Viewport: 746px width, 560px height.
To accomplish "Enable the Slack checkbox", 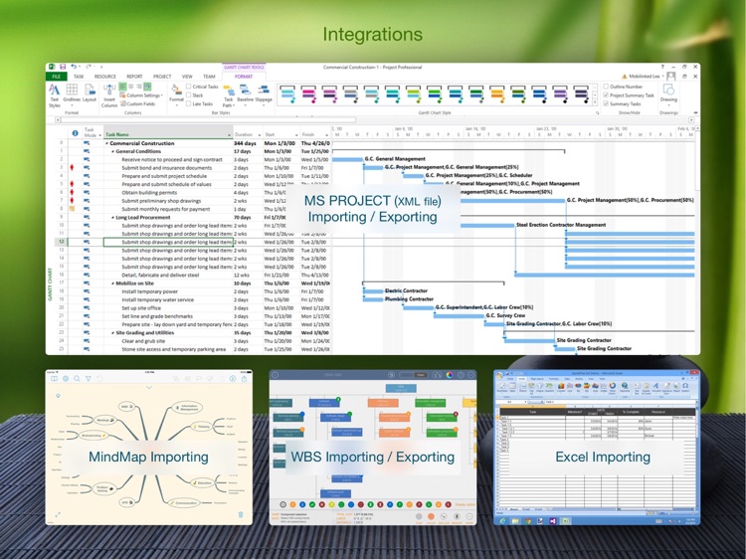I will pos(188,94).
